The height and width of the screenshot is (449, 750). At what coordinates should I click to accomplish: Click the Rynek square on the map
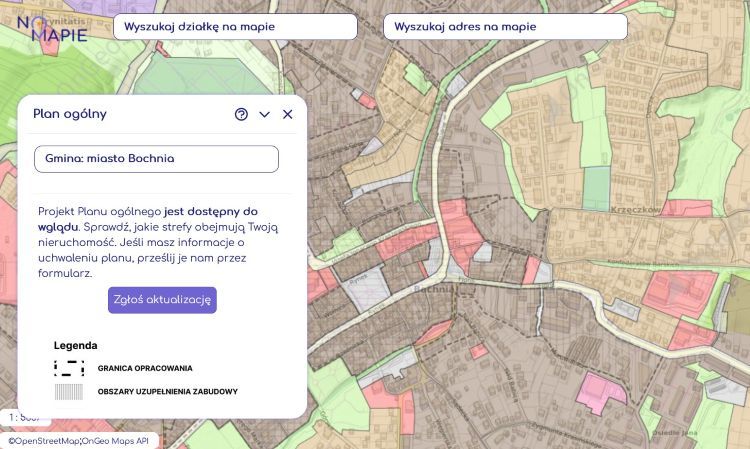coord(368,287)
